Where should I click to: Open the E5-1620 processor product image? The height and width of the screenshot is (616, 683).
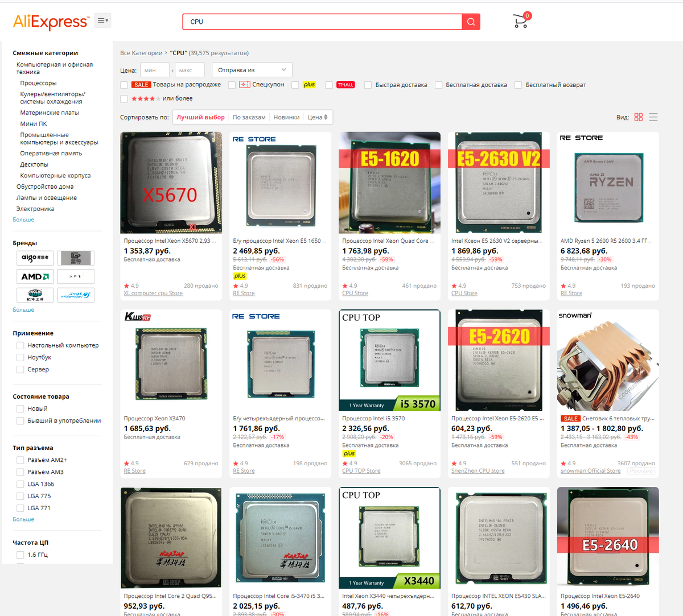pos(389,183)
